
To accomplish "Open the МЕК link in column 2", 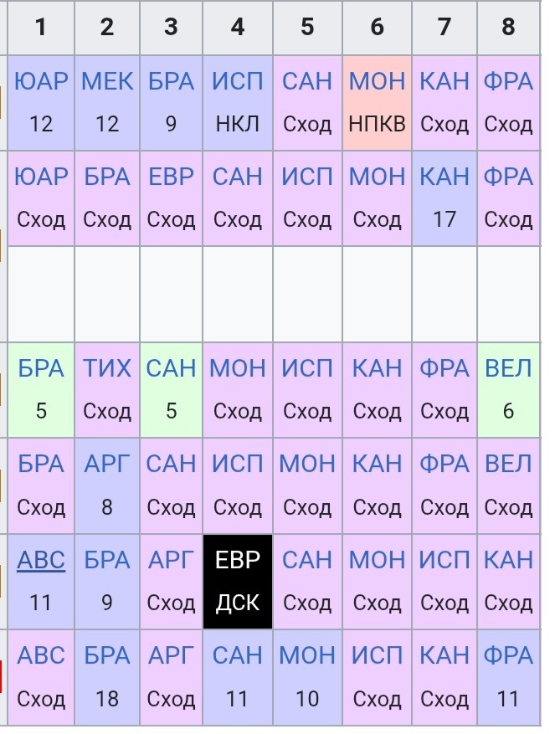I will point(107,81).
